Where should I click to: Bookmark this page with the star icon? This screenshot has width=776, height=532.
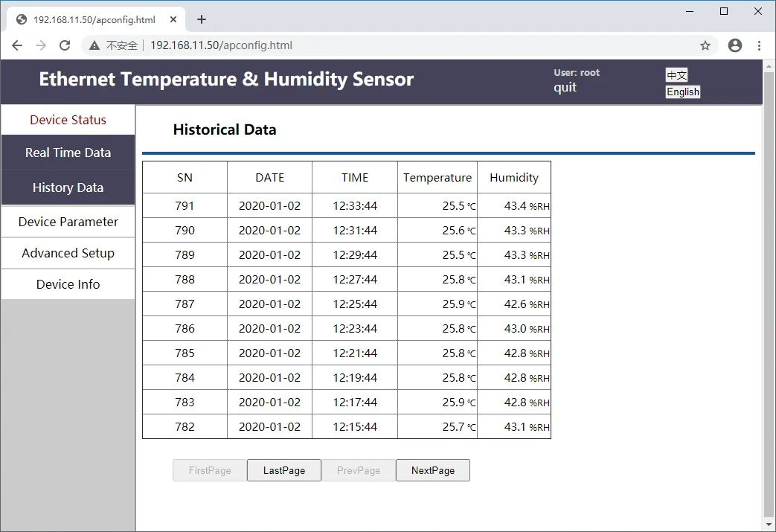coord(705,45)
